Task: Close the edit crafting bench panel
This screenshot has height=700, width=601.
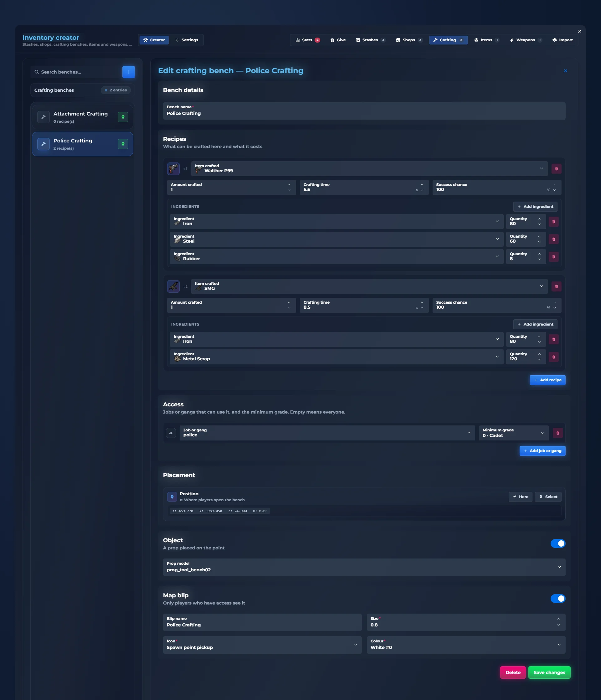Action: click(566, 71)
